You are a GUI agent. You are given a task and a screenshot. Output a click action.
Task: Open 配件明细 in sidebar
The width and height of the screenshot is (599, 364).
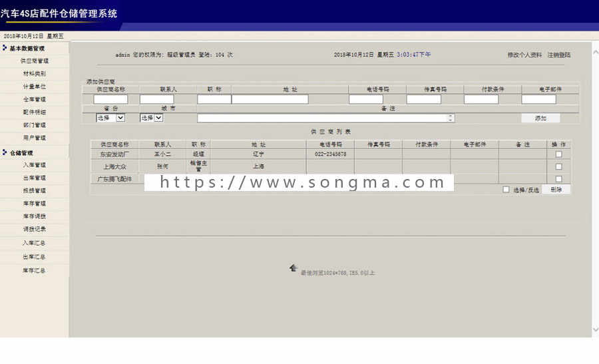[35, 112]
